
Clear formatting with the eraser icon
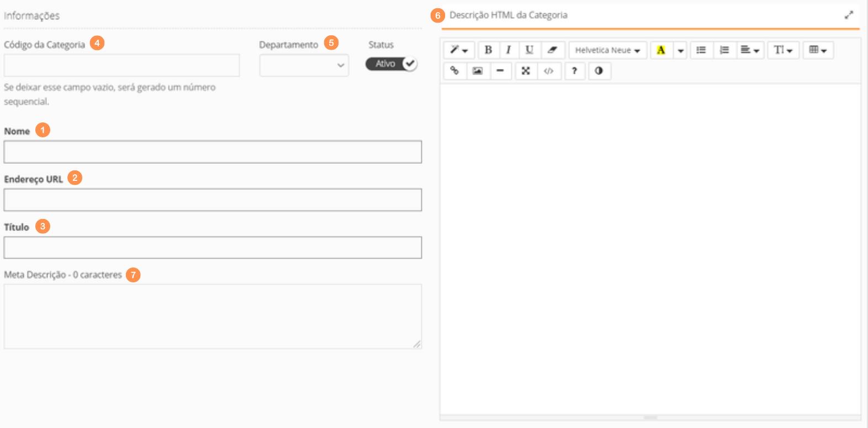pyautogui.click(x=552, y=50)
